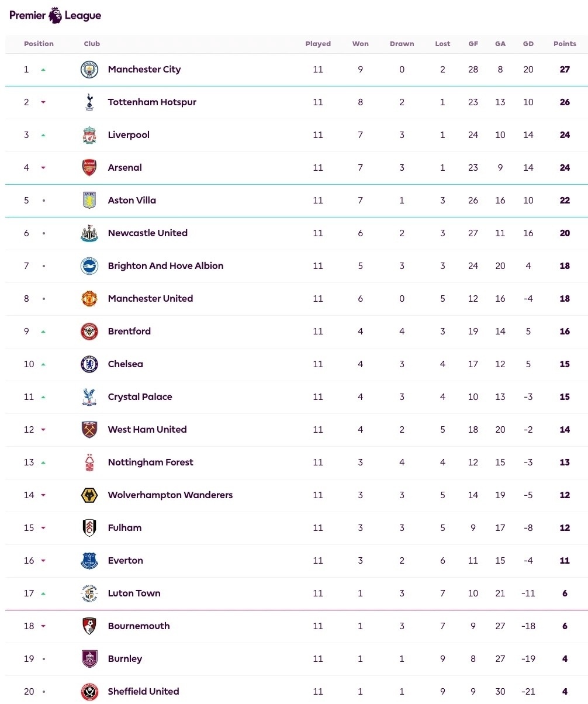The width and height of the screenshot is (588, 704).
Task: Click Manchester City's green up arrow
Action: click(x=43, y=70)
